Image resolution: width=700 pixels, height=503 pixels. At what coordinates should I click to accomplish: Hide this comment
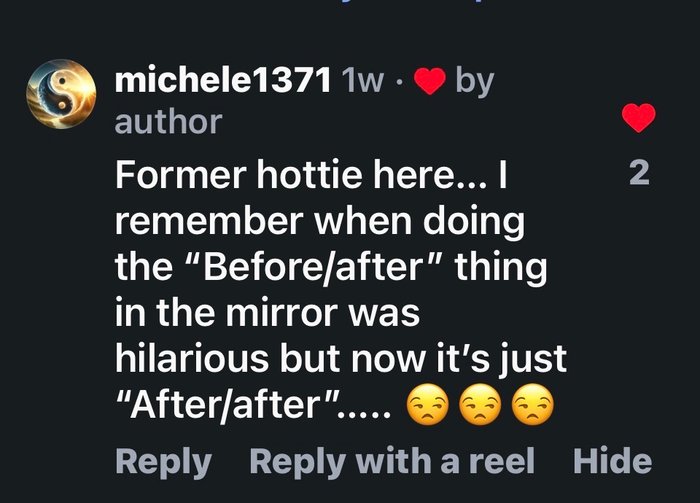(x=612, y=461)
